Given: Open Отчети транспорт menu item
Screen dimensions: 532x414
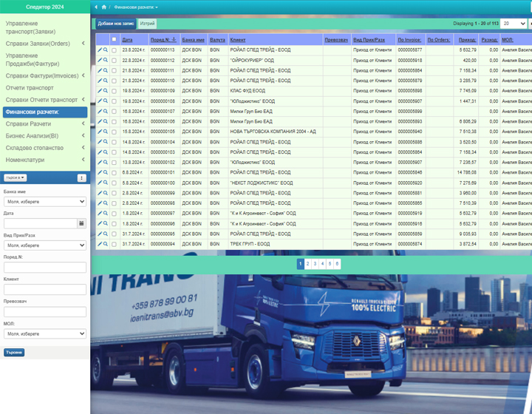Looking at the screenshot, I should 45,88.
